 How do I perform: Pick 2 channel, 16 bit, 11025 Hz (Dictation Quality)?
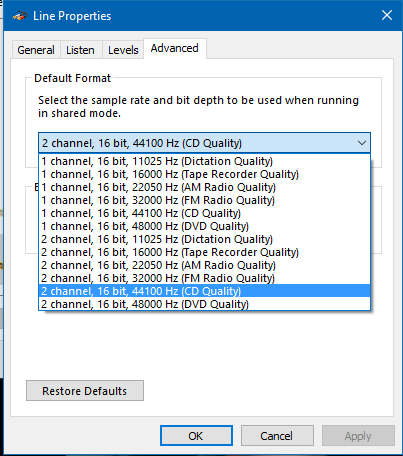[204, 239]
